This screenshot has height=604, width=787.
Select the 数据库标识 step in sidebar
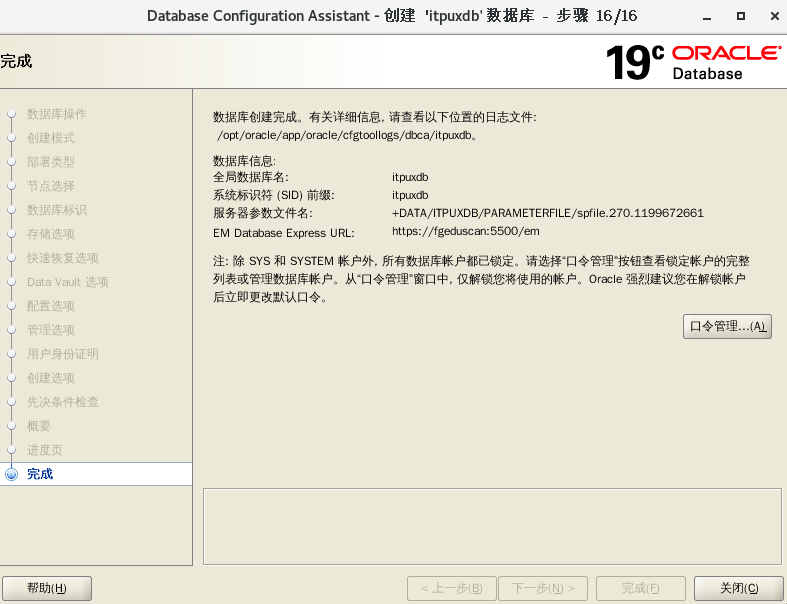point(57,210)
